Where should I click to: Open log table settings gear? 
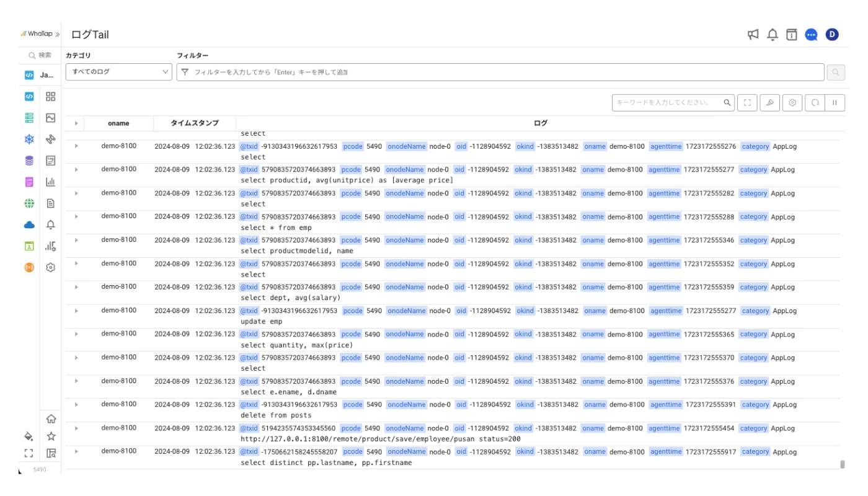pos(792,103)
